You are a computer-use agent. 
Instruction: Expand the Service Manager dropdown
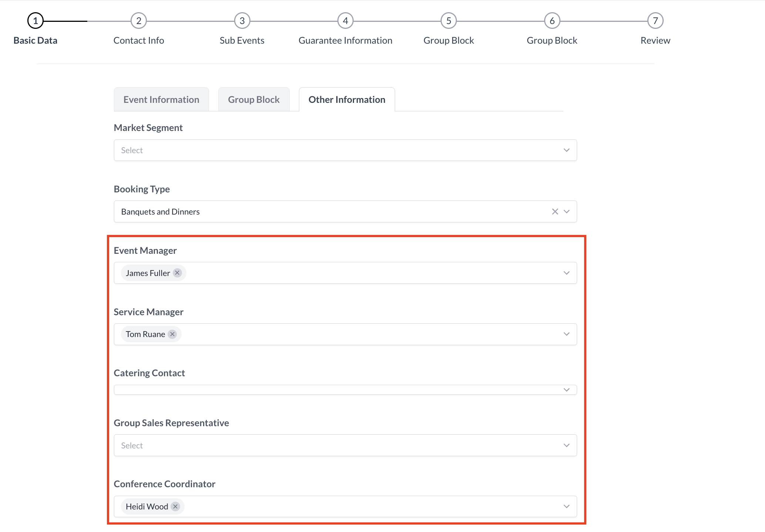click(x=566, y=334)
